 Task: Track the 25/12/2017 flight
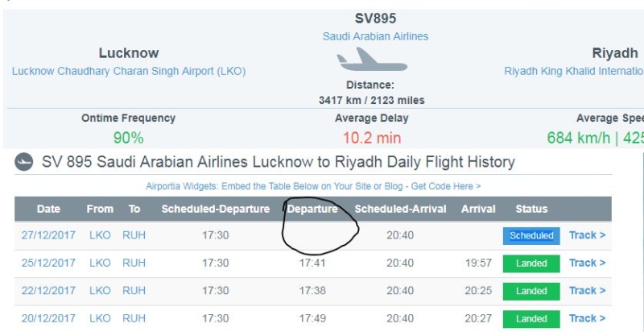587,263
